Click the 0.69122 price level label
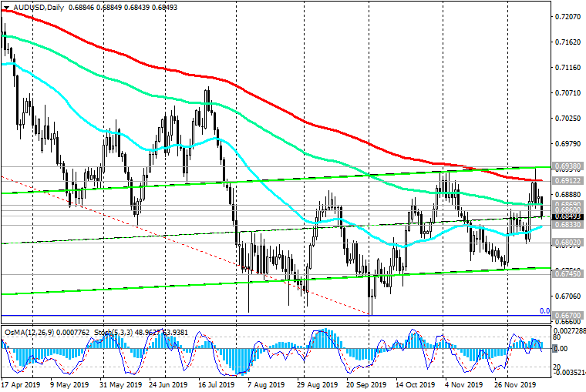The width and height of the screenshot is (586, 392). point(567,181)
